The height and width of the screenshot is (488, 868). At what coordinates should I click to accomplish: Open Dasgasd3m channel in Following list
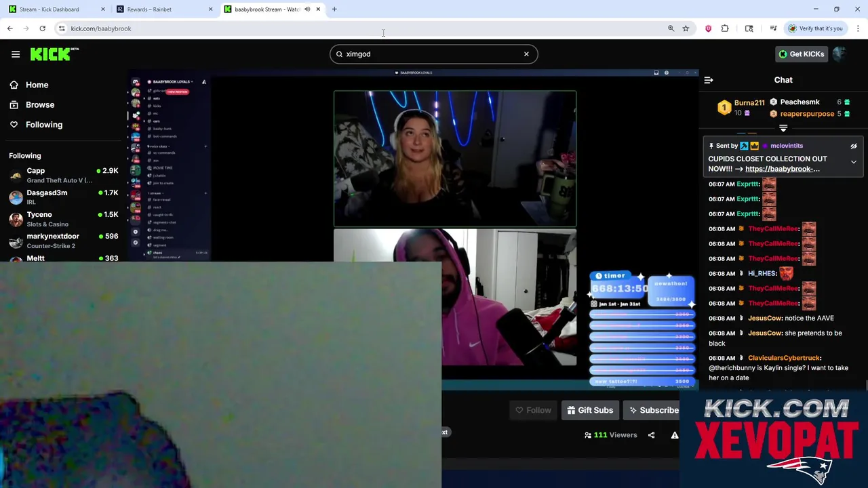tap(64, 197)
